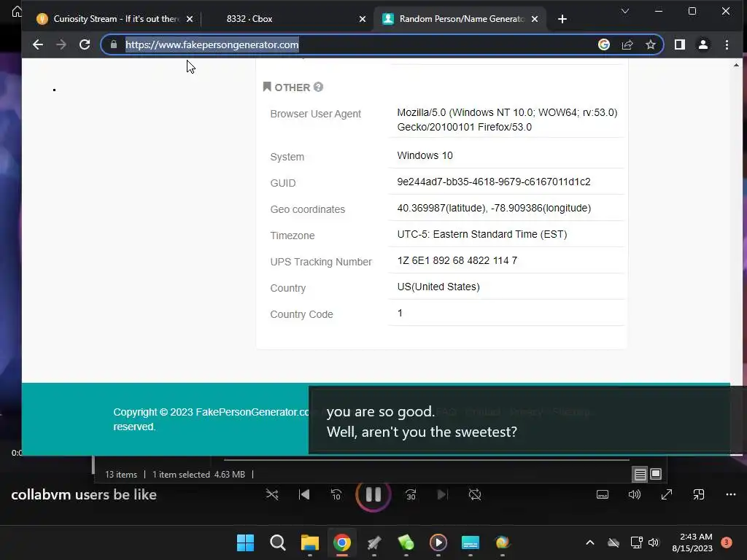Pause the media playback
Image resolution: width=747 pixels, height=560 pixels.
pyautogui.click(x=373, y=495)
